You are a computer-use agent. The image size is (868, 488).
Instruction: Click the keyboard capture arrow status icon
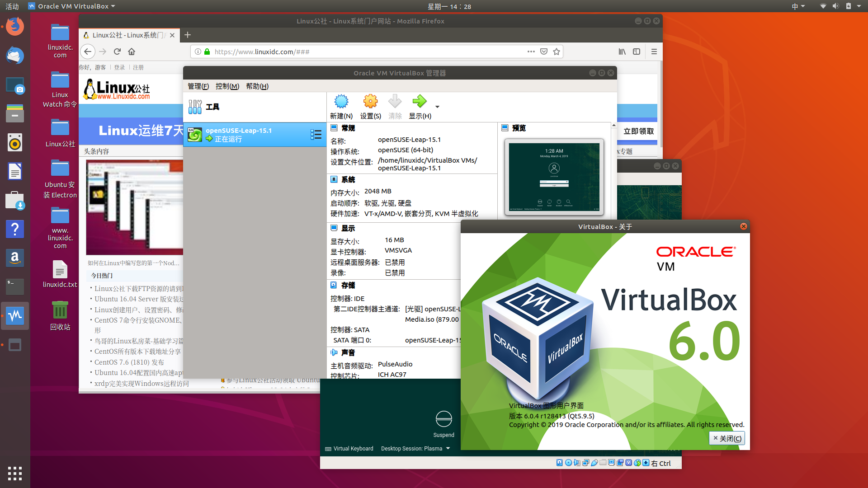click(646, 463)
